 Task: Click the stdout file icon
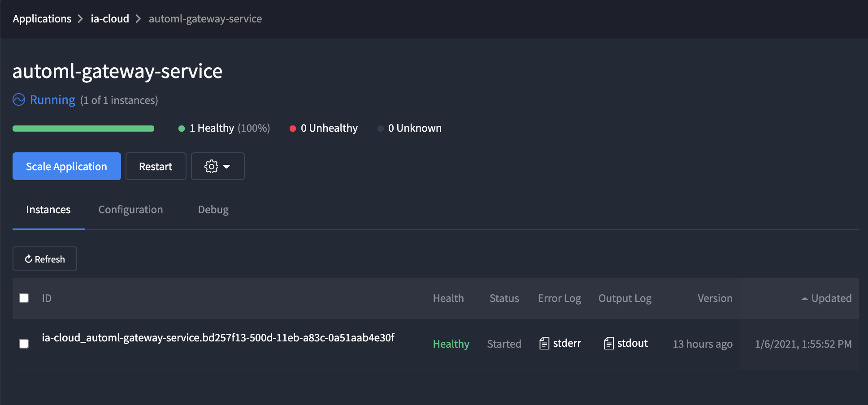click(609, 343)
